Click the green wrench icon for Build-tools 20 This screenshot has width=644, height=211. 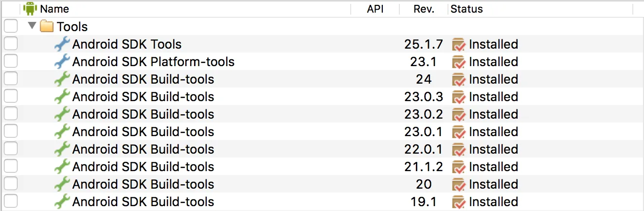62,184
